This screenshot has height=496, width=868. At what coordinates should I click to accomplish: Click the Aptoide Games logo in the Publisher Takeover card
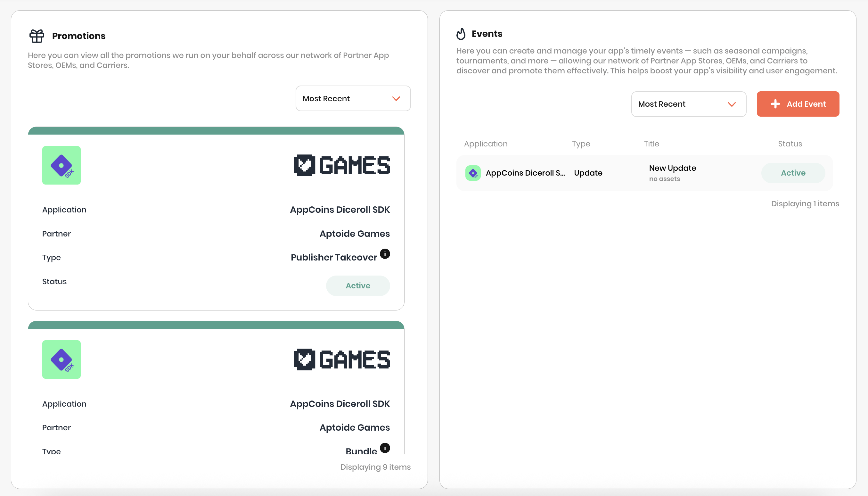pyautogui.click(x=342, y=165)
